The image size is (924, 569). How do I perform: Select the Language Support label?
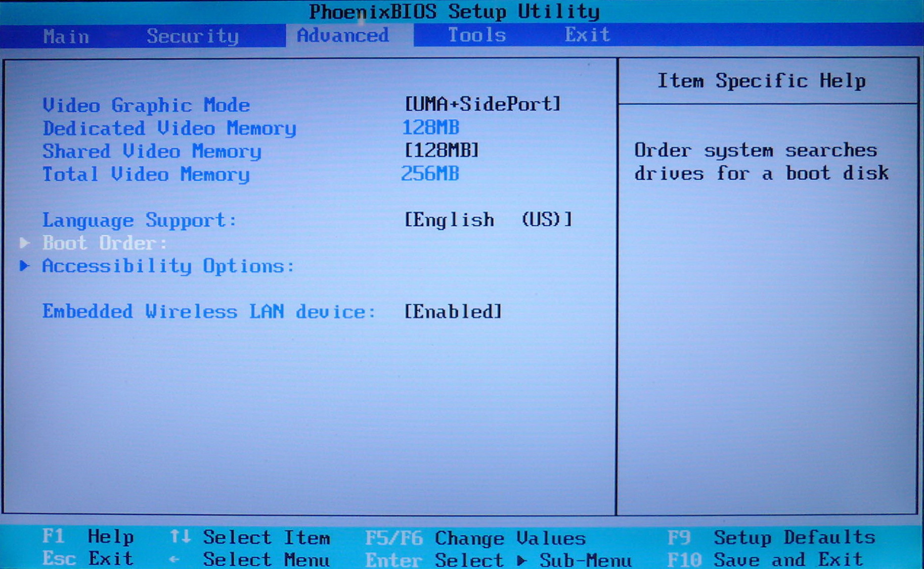[x=140, y=220]
